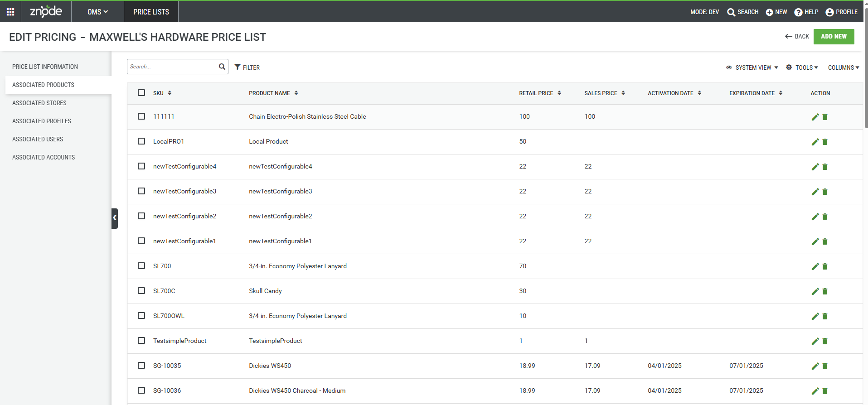Delete the TestsimpleProduct row
The image size is (868, 405).
point(825,341)
